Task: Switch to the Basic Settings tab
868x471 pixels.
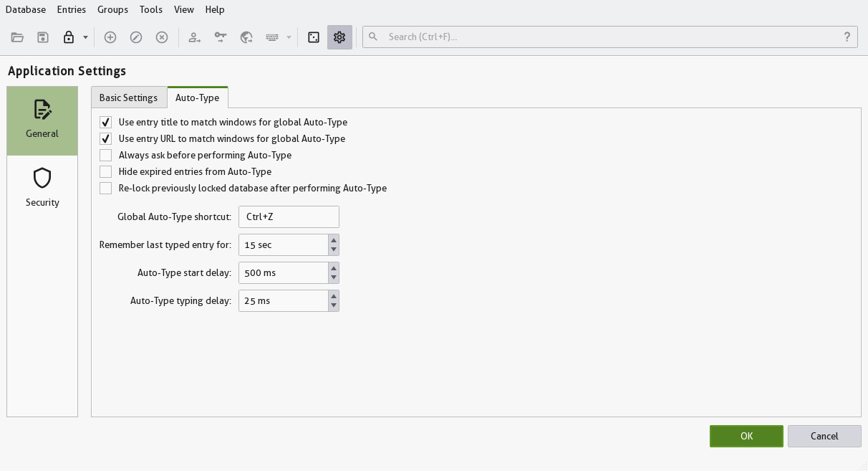Action: coord(129,97)
